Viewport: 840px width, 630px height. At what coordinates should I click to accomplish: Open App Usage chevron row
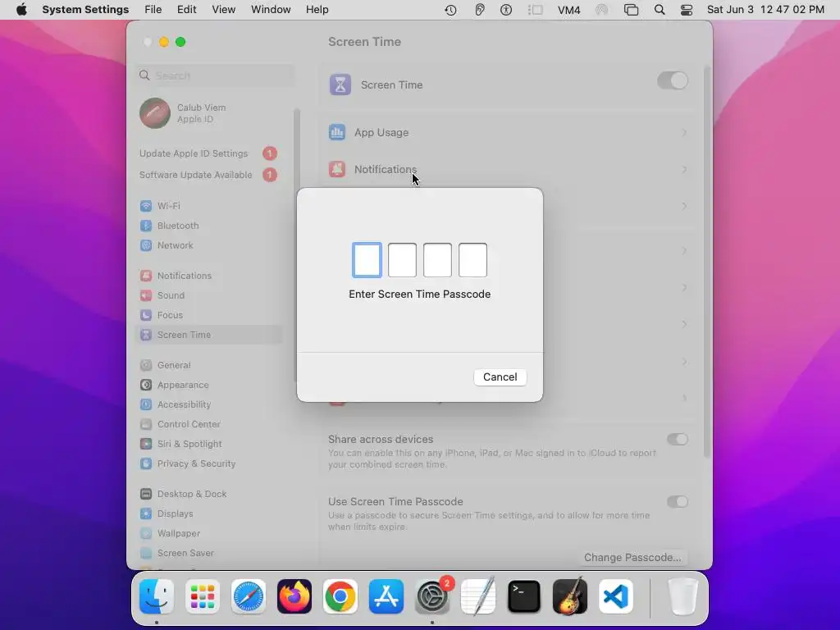coord(684,132)
